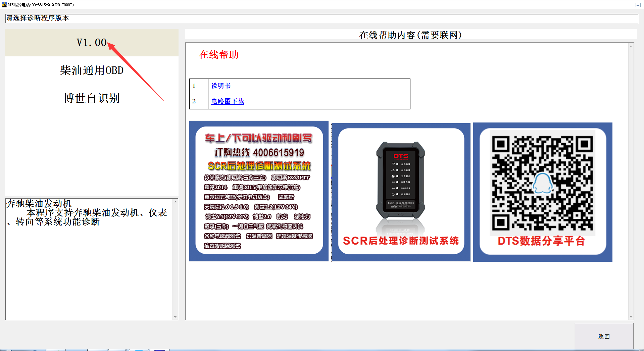Select the V1.00 program version

pos(92,42)
